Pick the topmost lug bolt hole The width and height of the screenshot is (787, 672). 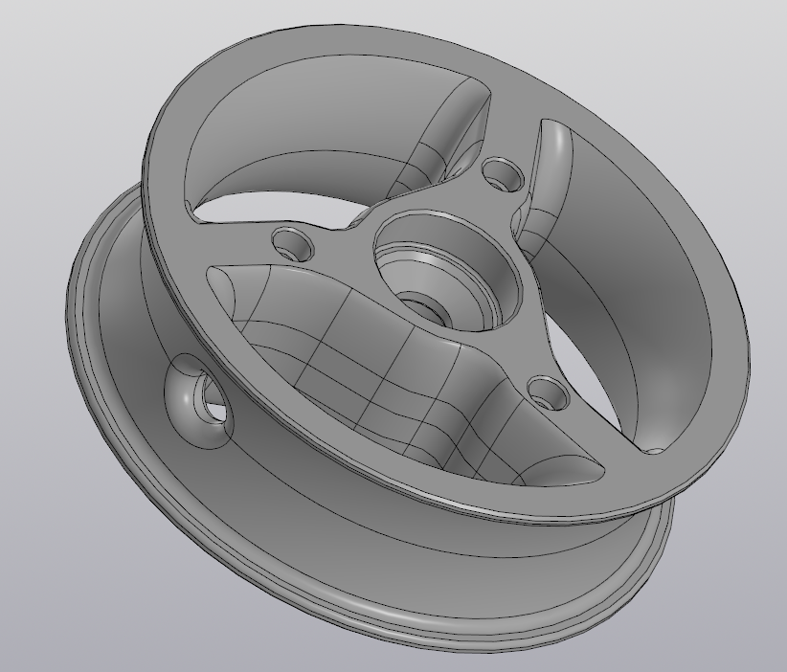pyautogui.click(x=503, y=174)
